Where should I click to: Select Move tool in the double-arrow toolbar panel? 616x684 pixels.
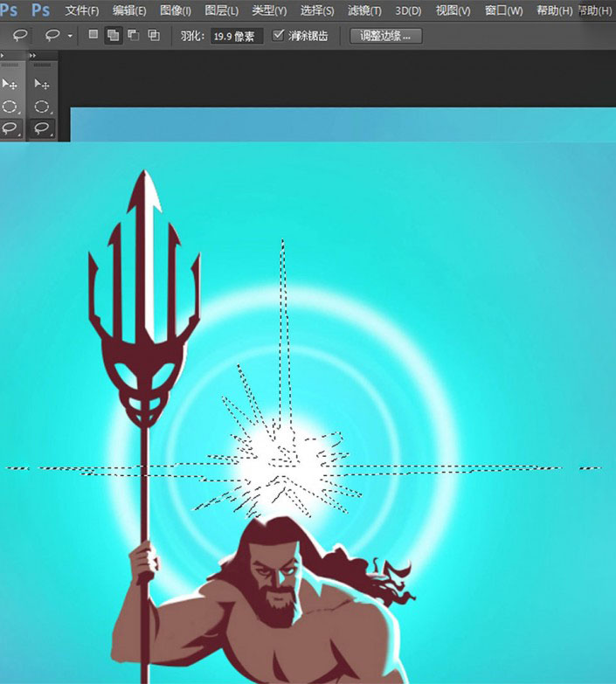[x=42, y=84]
